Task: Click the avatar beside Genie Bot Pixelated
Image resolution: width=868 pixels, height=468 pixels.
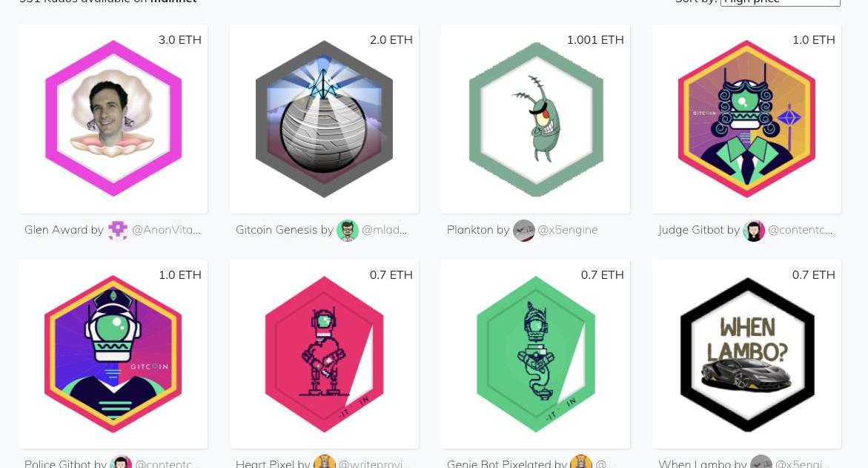Action: (580, 462)
